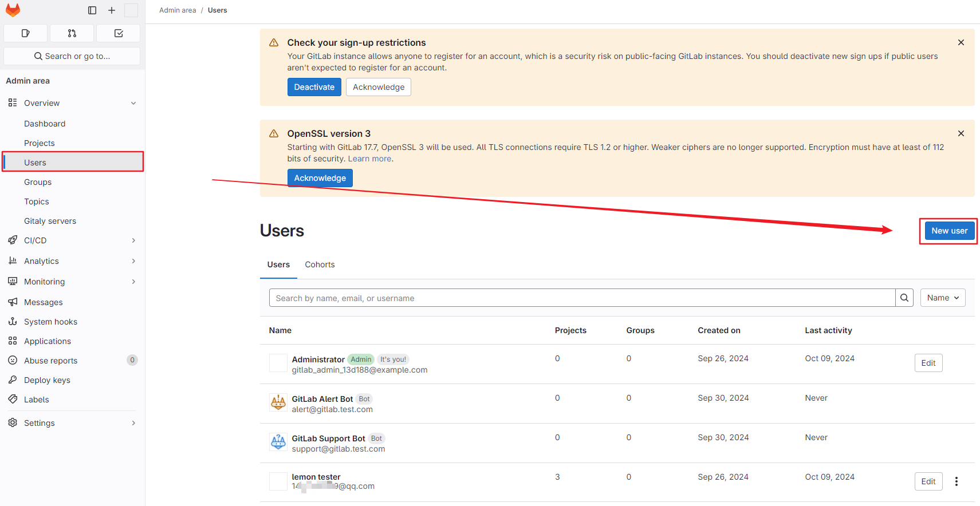Open lemon tester's more actions menu
Viewport: 980px width, 506px height.
pos(956,481)
